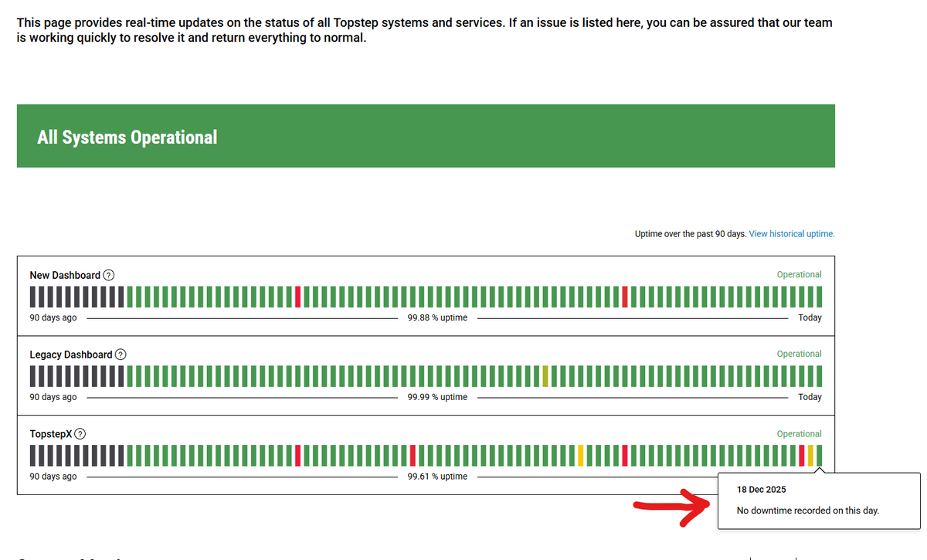The height and width of the screenshot is (560, 927).
Task: Click the 'Uptime over the past 90 days.' text
Action: click(691, 233)
